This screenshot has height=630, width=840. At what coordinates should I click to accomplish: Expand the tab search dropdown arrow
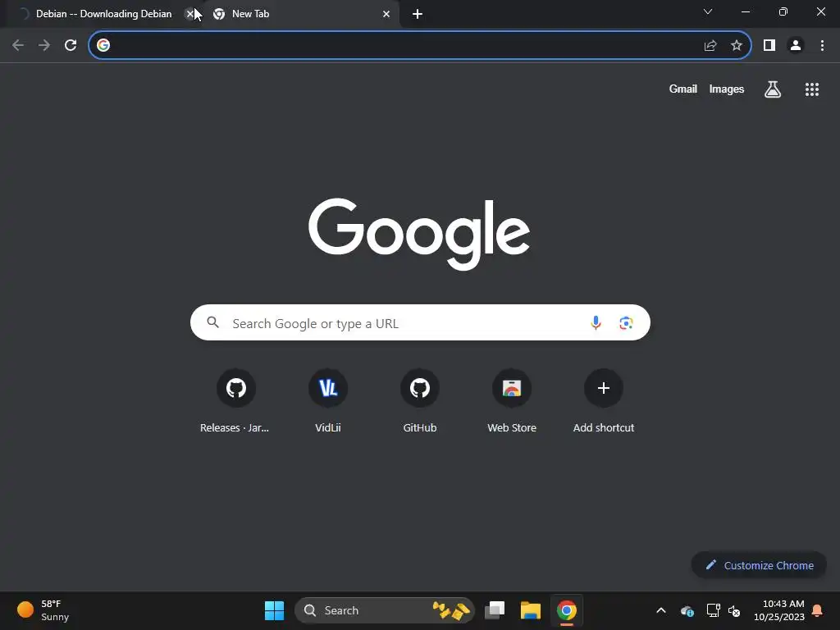pyautogui.click(x=708, y=11)
